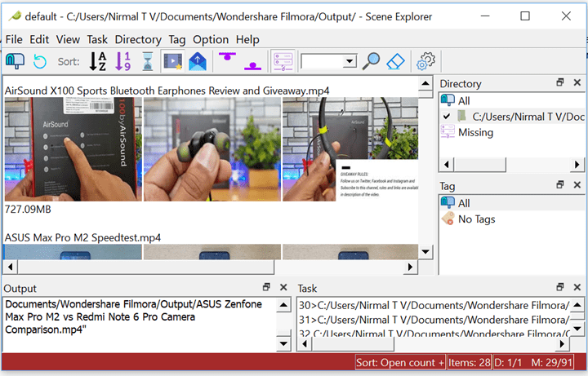Toggle the C:/Users/Nirmal T V directory checkbox
This screenshot has width=588, height=376.
pos(446,117)
